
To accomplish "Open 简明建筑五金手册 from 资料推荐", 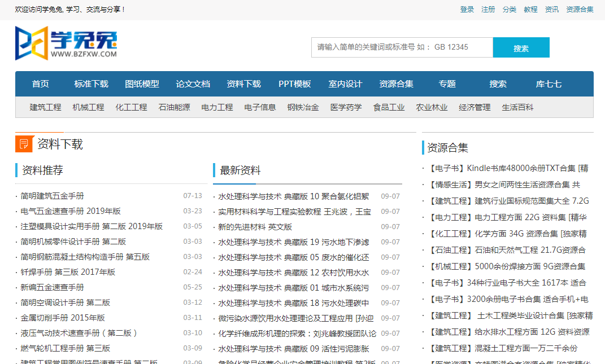I will coord(51,196).
